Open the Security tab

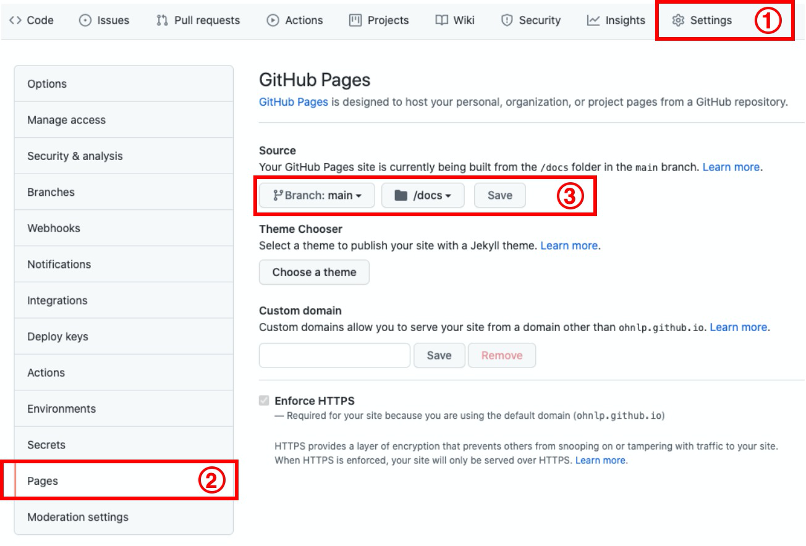click(531, 20)
